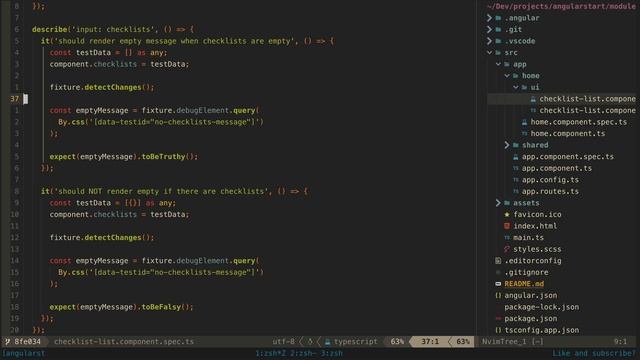Switch to tmux window 2:zsh

pos(301,353)
